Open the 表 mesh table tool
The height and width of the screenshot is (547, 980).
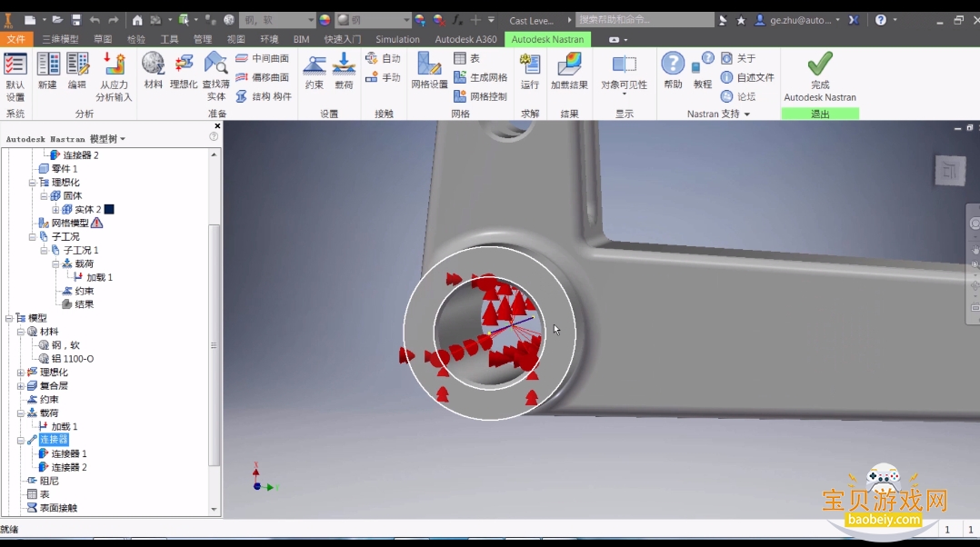(x=467, y=58)
